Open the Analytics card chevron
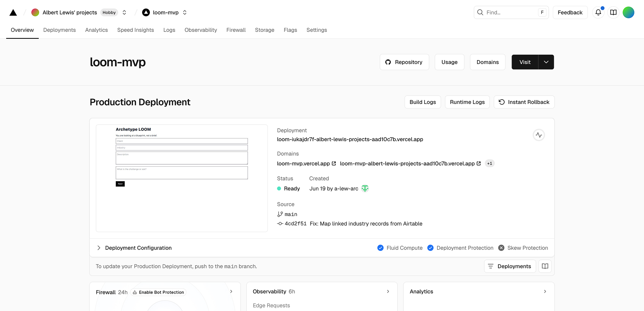The width and height of the screenshot is (644, 311). 545,292
